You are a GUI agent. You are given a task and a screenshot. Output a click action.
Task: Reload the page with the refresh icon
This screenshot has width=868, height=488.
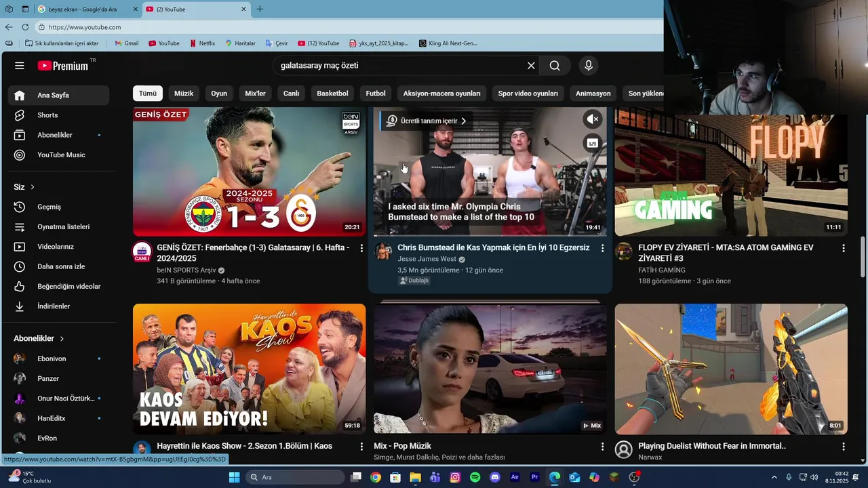click(x=25, y=27)
